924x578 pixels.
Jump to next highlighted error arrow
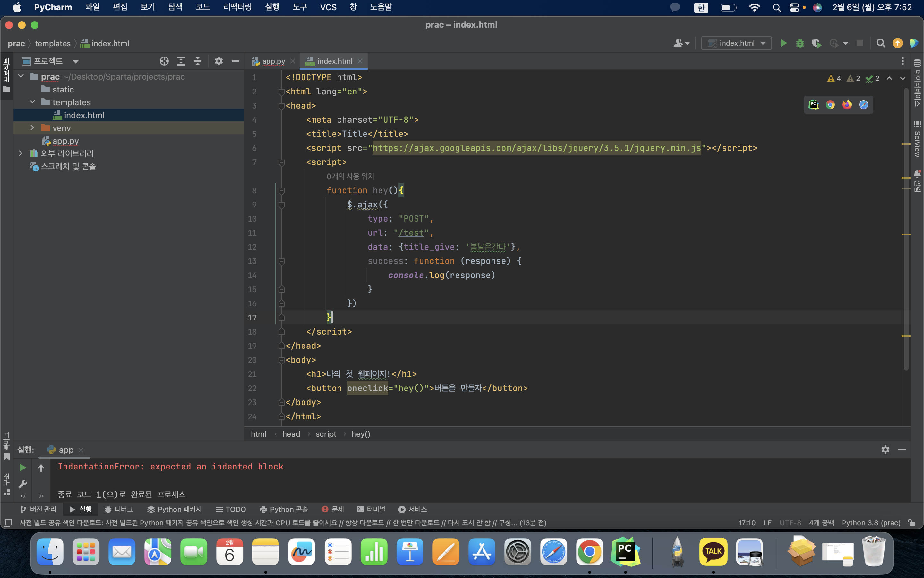click(903, 78)
